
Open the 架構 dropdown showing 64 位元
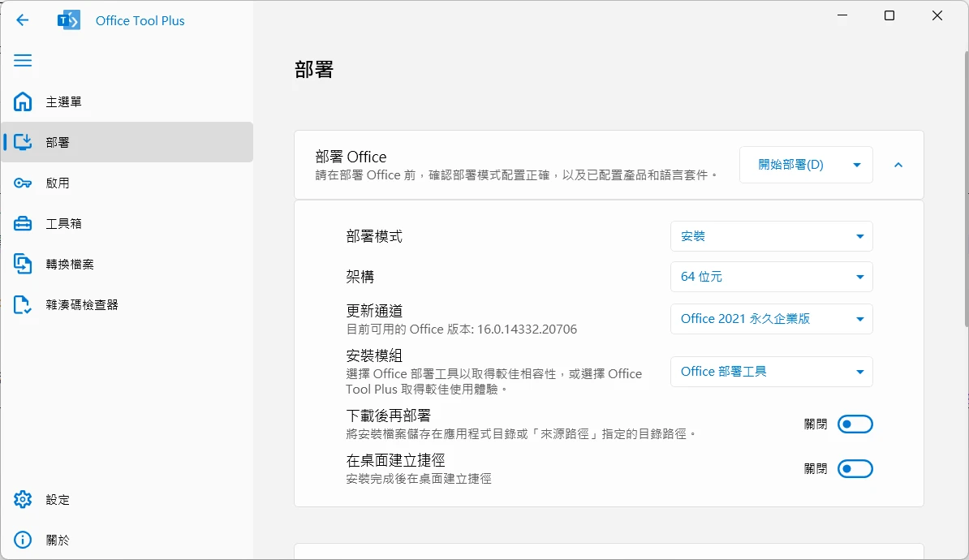(x=771, y=277)
